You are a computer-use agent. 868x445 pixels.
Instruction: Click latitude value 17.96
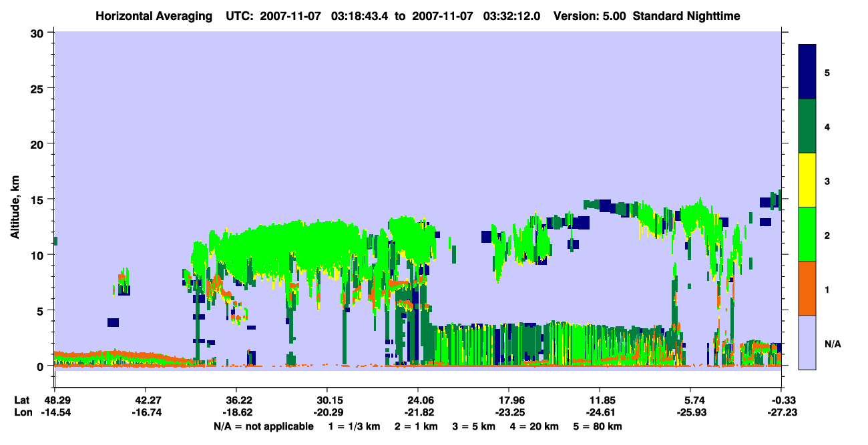(509, 400)
